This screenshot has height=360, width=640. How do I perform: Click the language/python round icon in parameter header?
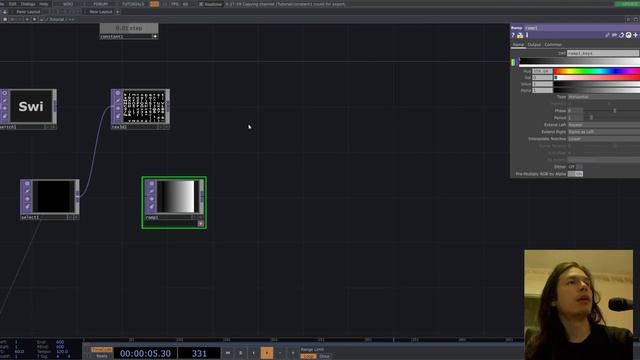[629, 35]
